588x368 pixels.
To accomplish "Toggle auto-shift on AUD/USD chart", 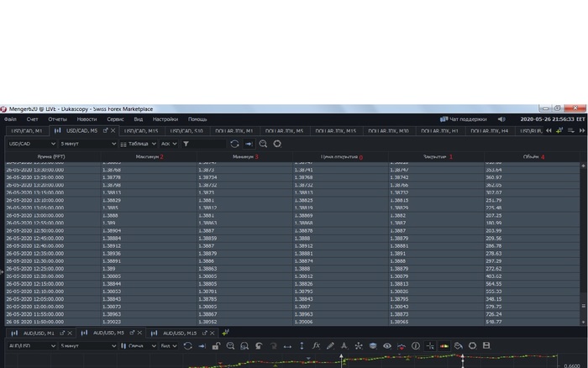I will click(x=202, y=346).
